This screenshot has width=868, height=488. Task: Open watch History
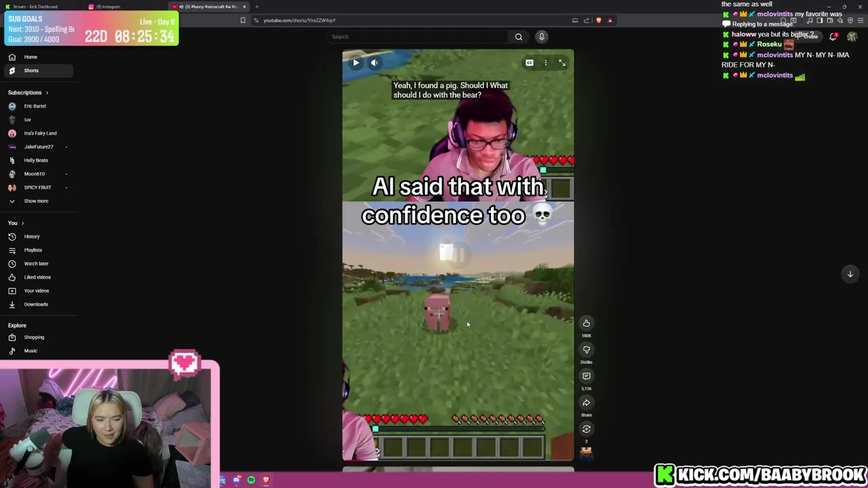click(x=39, y=237)
